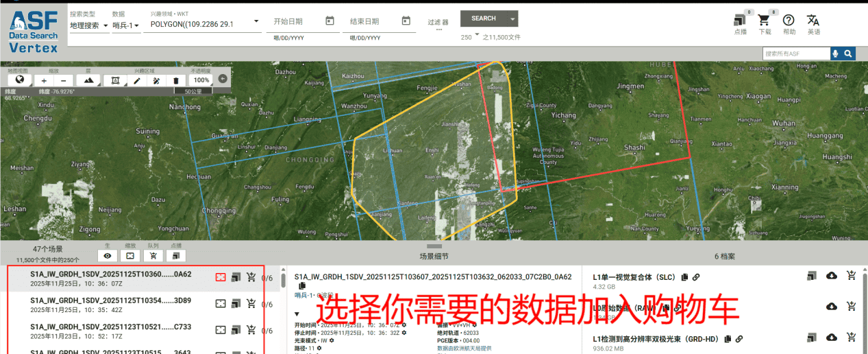Image resolution: width=868 pixels, height=354 pixels.
Task: Open max results 250 dropdown
Action: coord(471,37)
